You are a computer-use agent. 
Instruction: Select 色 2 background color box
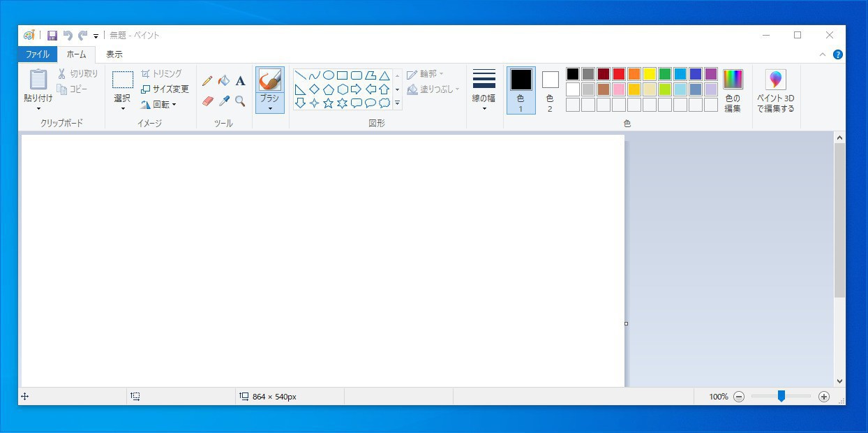click(x=550, y=90)
